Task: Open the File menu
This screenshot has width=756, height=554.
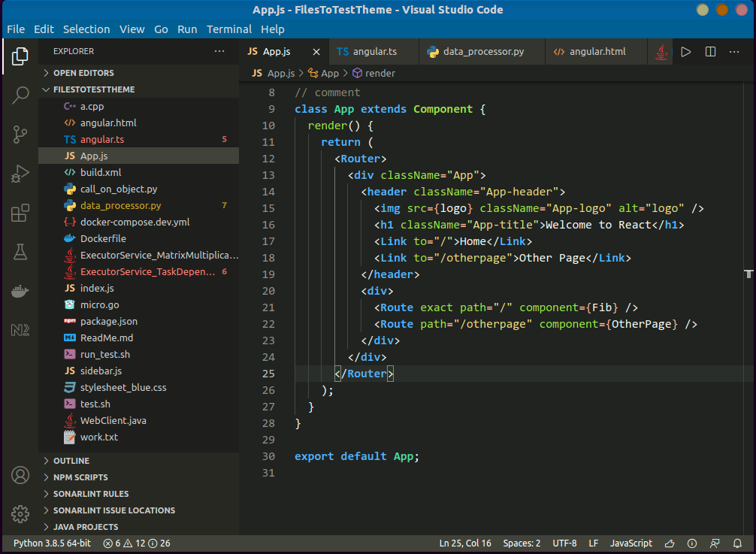Action: [16, 29]
